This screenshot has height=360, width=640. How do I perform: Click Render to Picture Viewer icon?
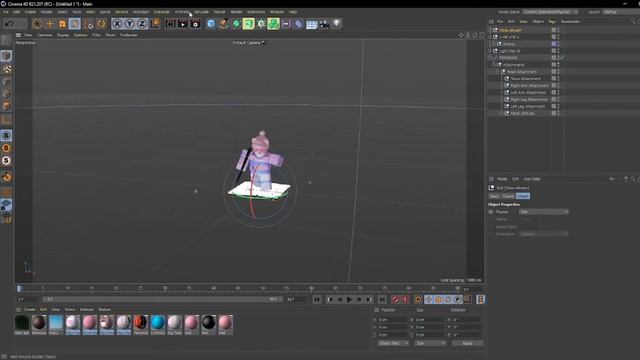[183, 24]
